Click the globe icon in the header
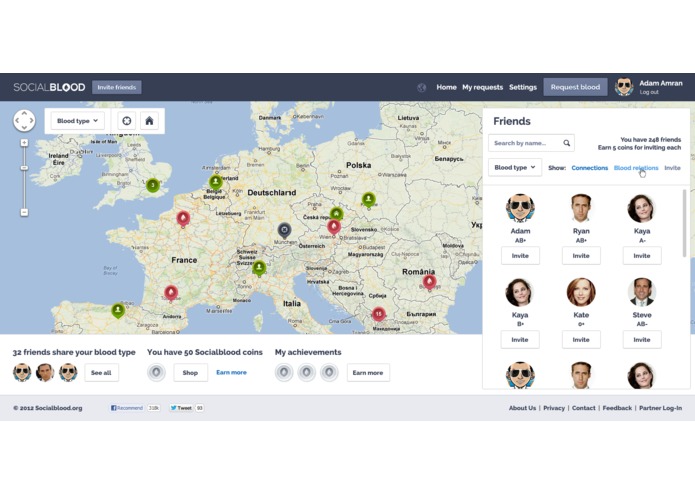Screen dimensions: 695x494 (x=422, y=87)
